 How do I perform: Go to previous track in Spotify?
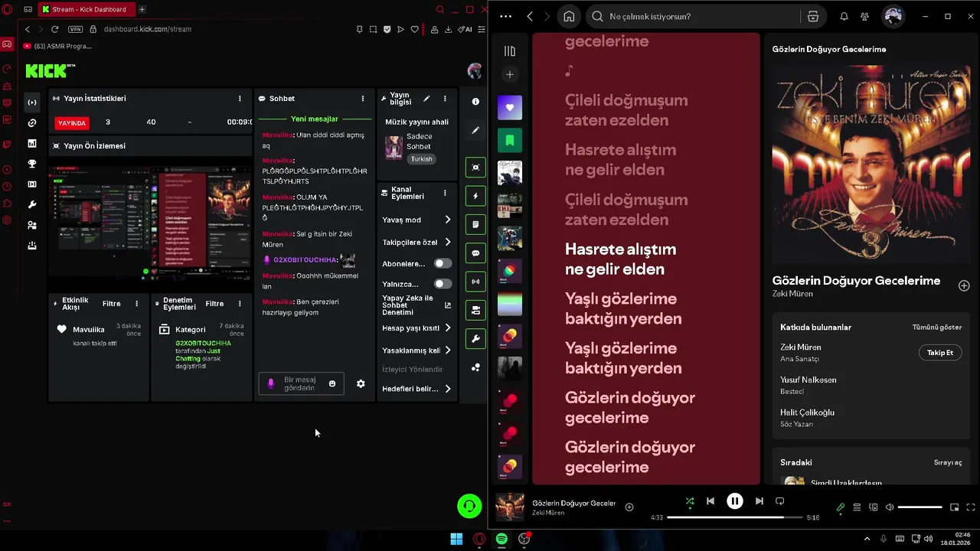pyautogui.click(x=710, y=501)
